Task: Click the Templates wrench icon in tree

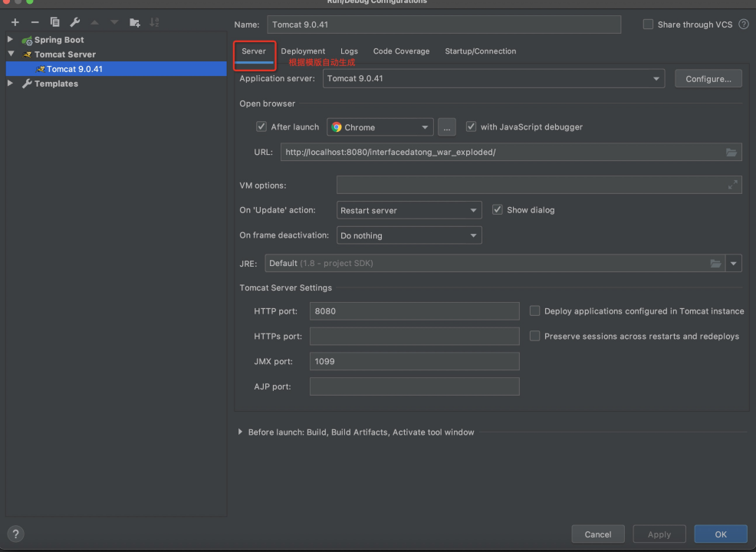Action: click(x=27, y=84)
